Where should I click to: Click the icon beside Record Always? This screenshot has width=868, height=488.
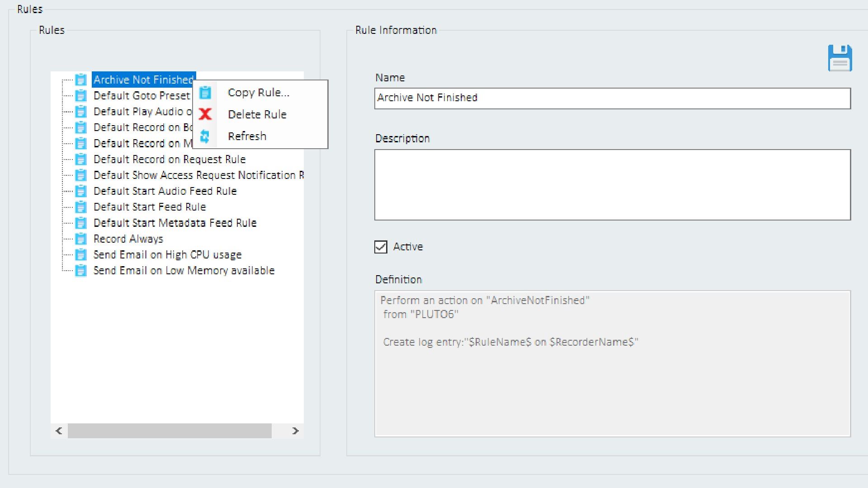coord(81,239)
